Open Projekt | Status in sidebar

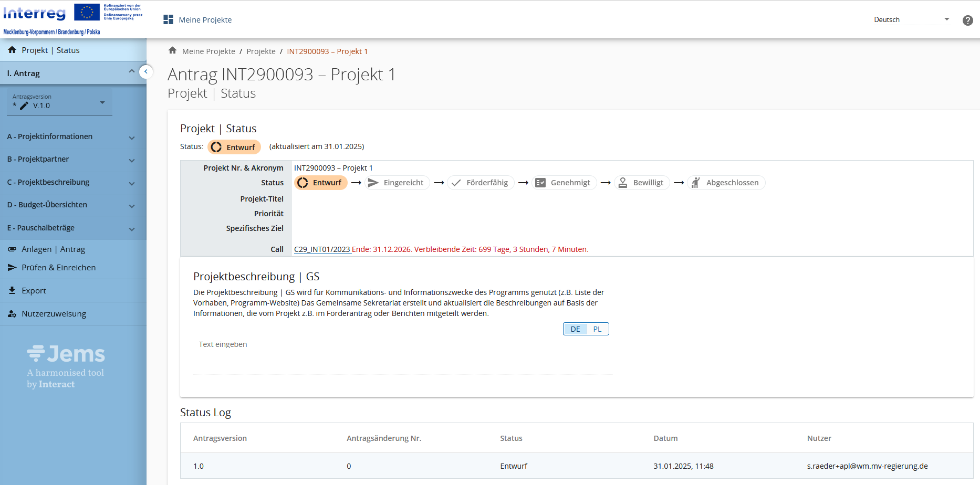[x=50, y=50]
